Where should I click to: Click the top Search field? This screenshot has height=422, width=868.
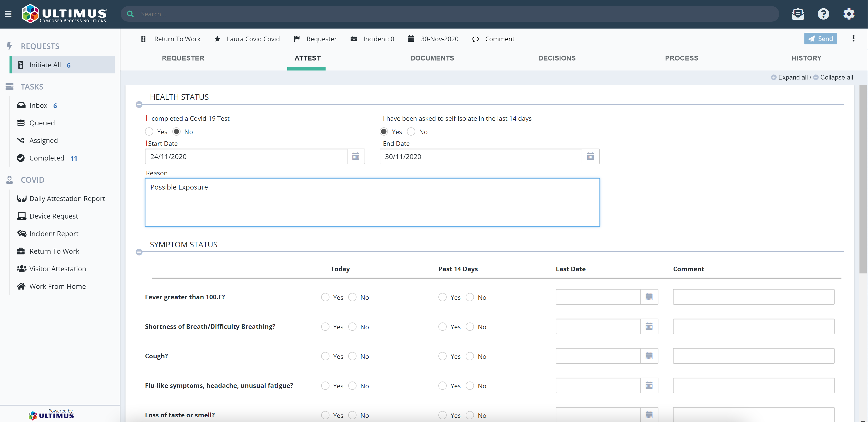pyautogui.click(x=450, y=14)
